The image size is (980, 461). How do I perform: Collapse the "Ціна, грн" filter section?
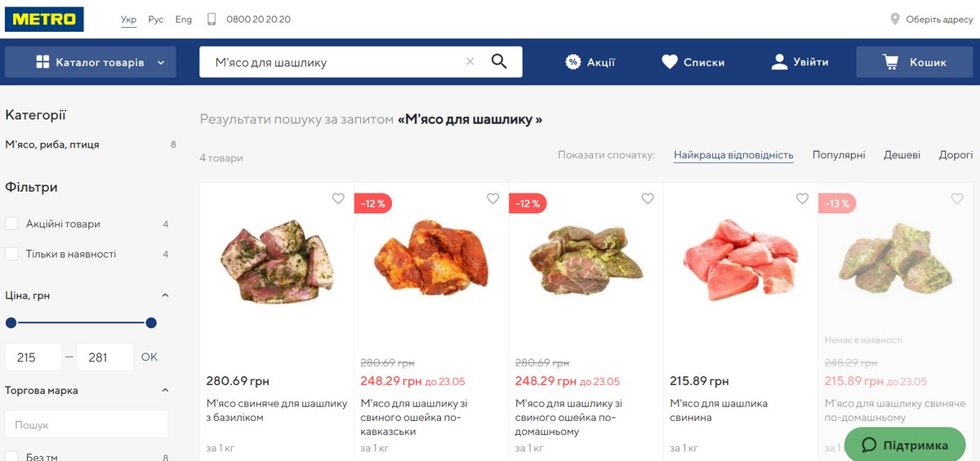[x=165, y=295]
